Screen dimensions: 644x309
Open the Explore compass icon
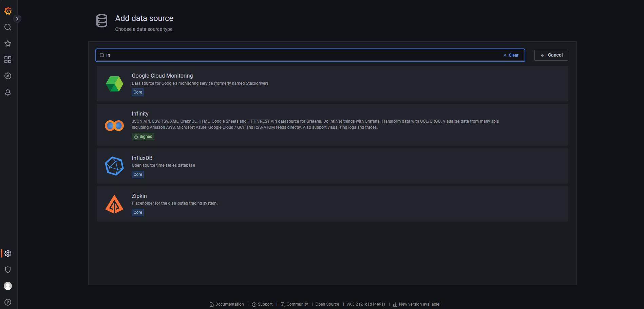click(x=8, y=76)
